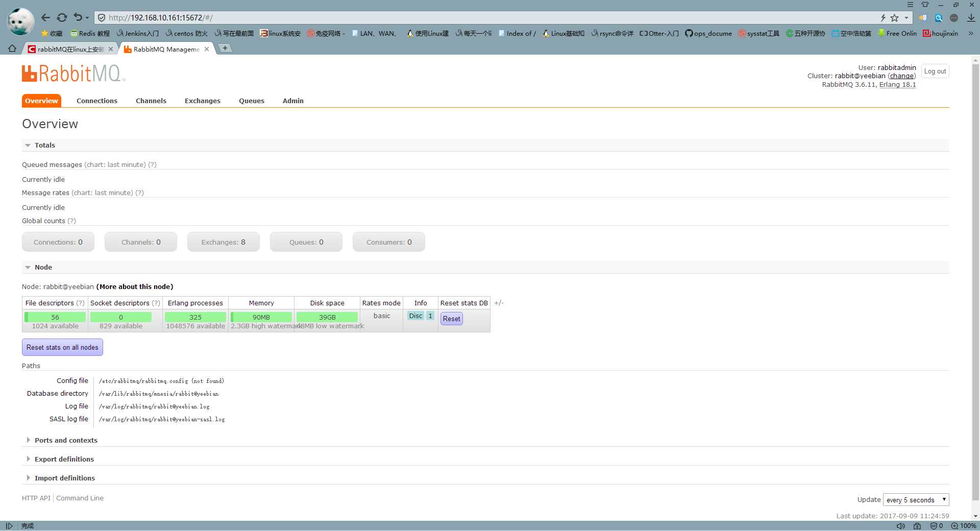
Task: Click the Disc info badge
Action: coord(415,316)
